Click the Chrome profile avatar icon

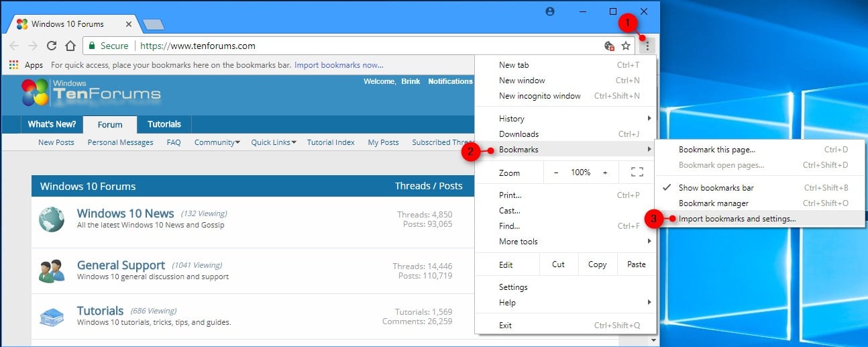[551, 11]
